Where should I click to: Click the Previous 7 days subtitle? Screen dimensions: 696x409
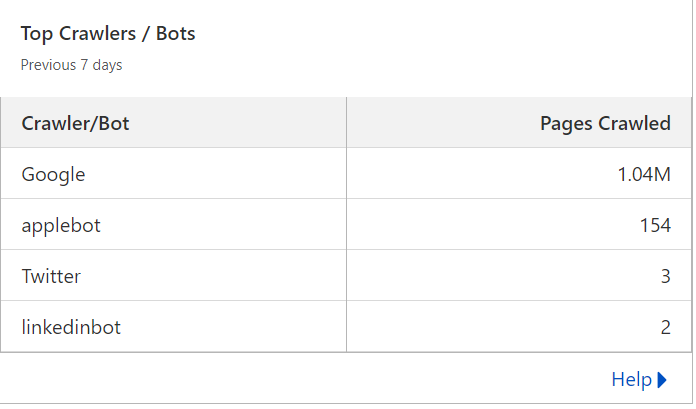click(x=71, y=65)
